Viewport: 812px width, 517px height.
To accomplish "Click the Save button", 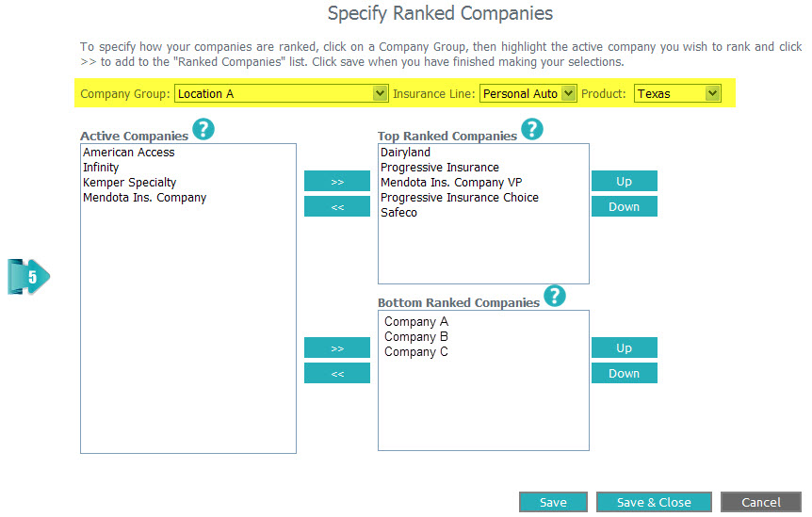I will 553,502.
